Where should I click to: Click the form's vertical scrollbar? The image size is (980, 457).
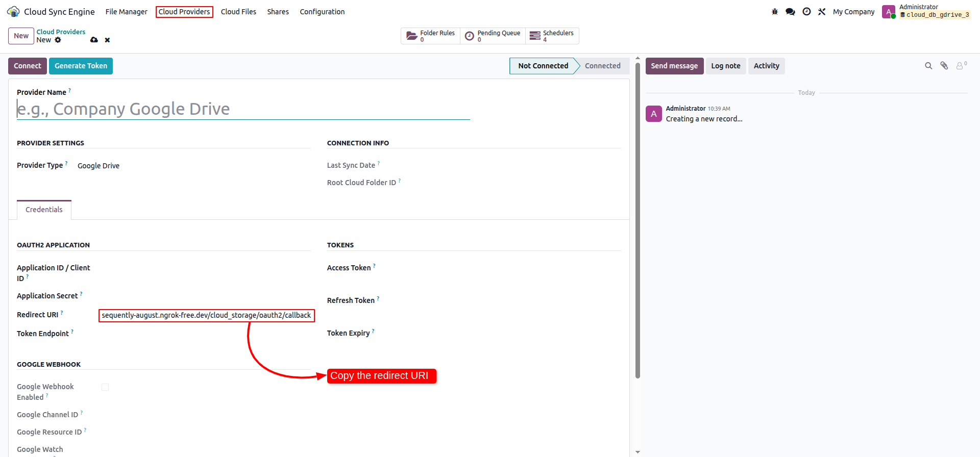[x=638, y=219]
